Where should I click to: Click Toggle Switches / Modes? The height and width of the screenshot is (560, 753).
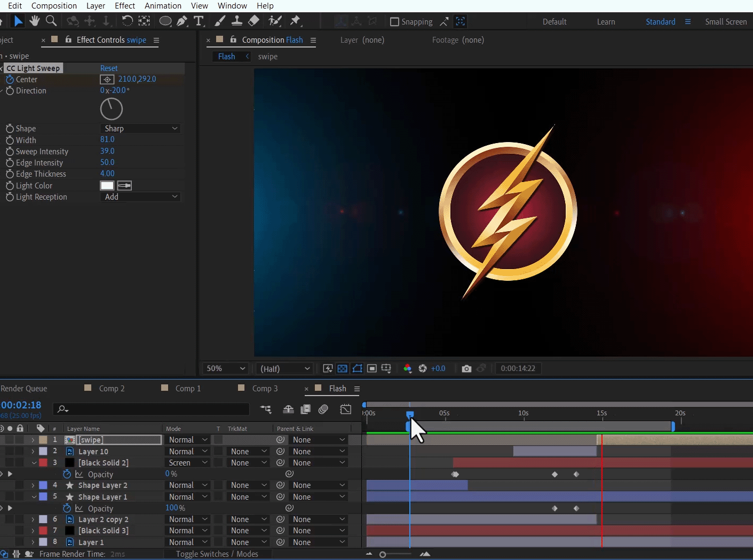tap(217, 554)
